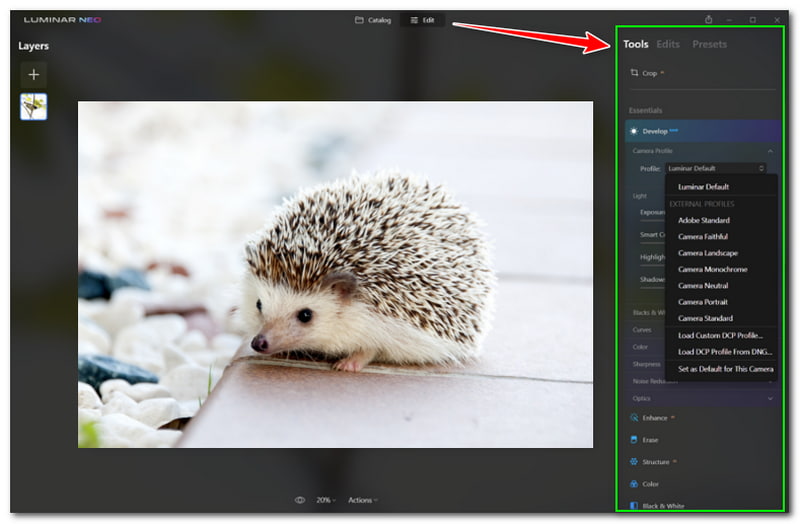
Task: Toggle the eye preview icon below image
Action: coord(300,500)
